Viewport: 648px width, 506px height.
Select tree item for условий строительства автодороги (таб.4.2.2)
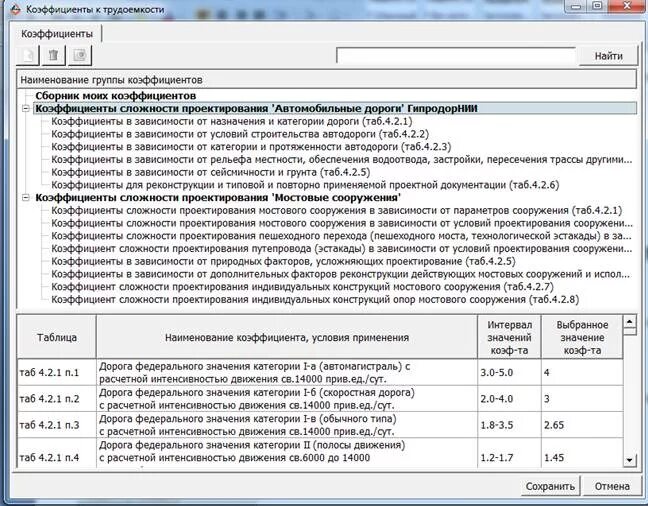[240, 134]
